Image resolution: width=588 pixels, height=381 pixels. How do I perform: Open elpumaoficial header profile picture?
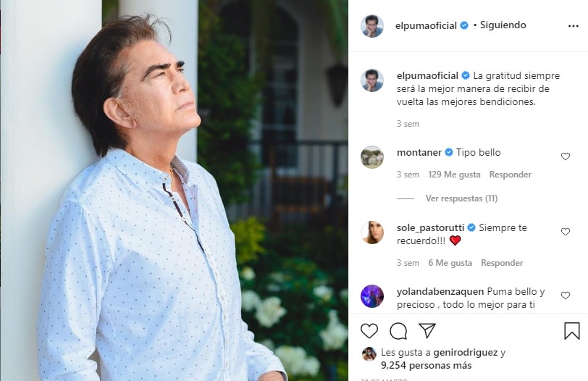pos(372,26)
